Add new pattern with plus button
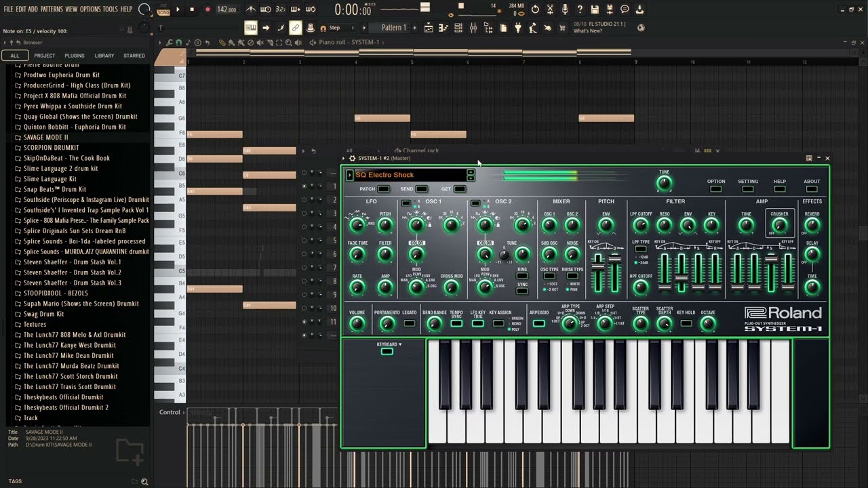 click(414, 28)
